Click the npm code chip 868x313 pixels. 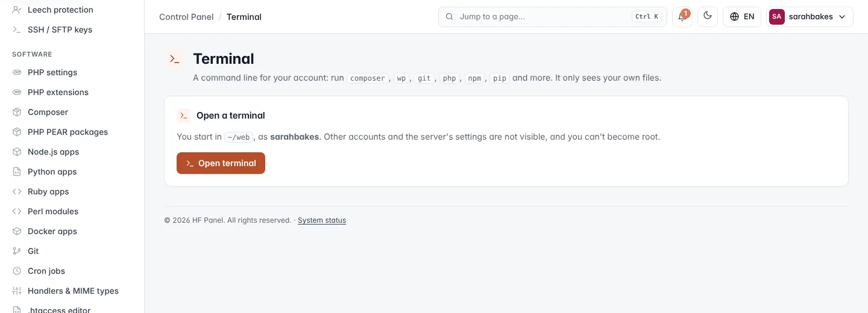[x=474, y=78]
